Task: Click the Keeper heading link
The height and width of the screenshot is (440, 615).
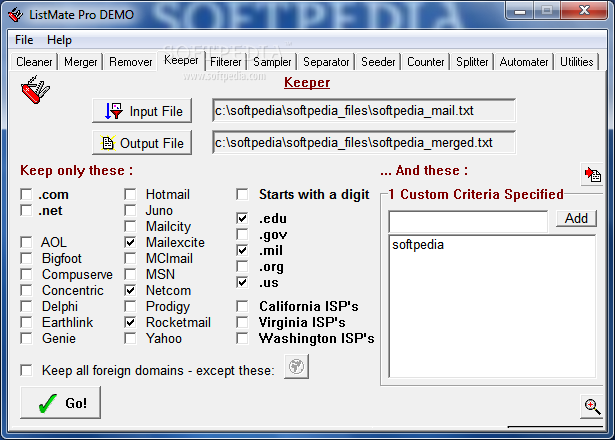Action: point(307,83)
